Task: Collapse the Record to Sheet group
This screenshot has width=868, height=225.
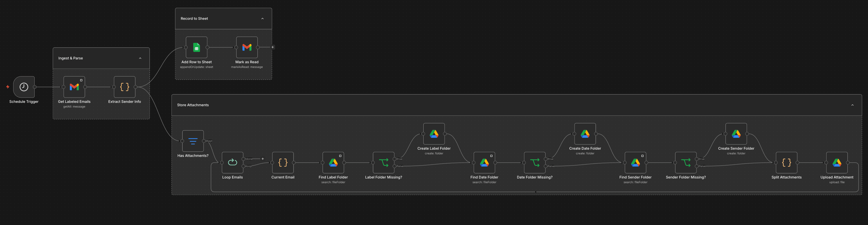Action: [x=262, y=19]
